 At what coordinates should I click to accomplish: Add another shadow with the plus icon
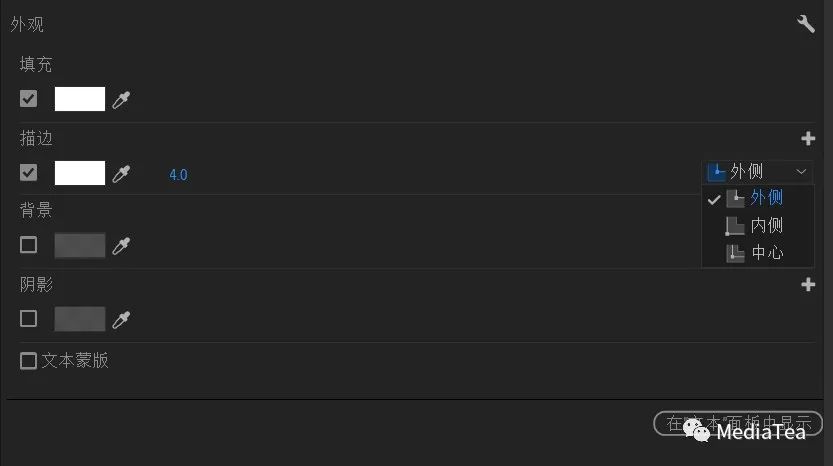click(808, 285)
